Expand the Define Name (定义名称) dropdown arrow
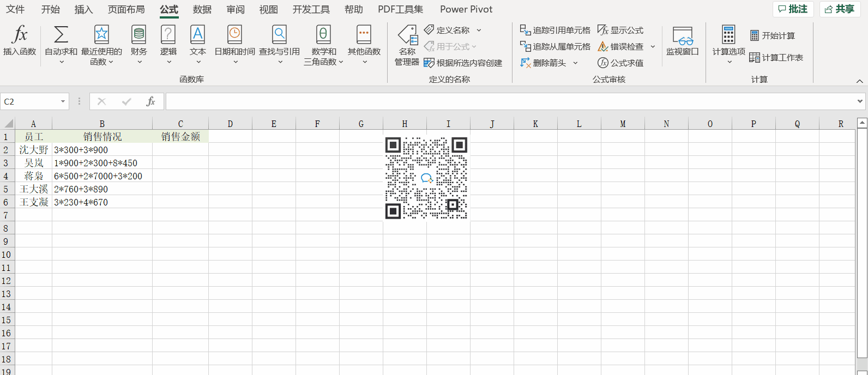868x375 pixels. [x=479, y=30]
